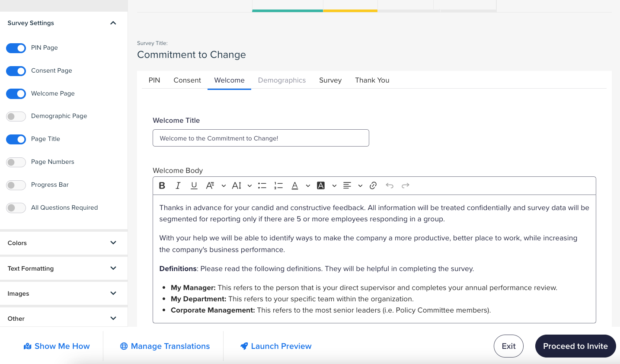This screenshot has height=364, width=620.
Task: Expand the Images section
Action: point(113,293)
